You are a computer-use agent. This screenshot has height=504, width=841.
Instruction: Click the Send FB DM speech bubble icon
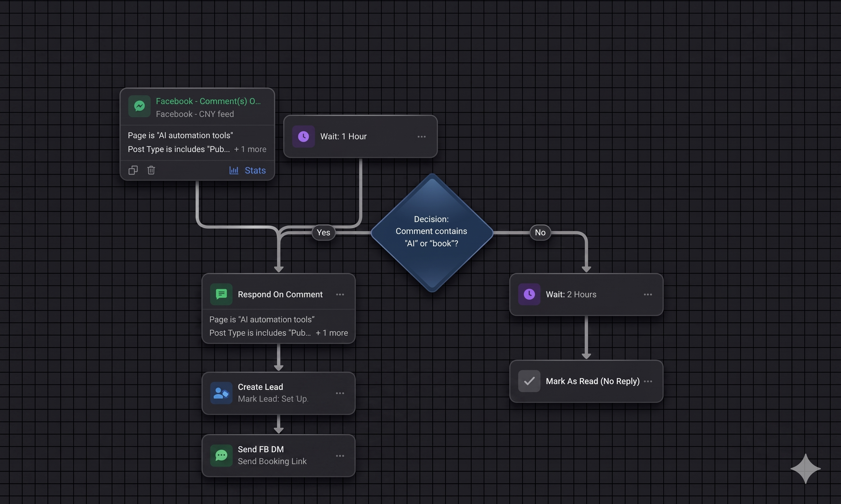click(221, 456)
